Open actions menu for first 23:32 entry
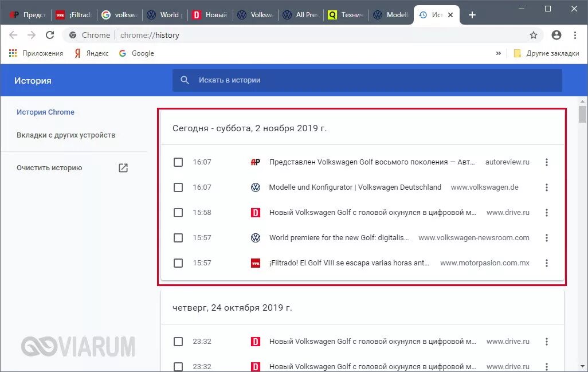The image size is (588, 372). pos(546,342)
